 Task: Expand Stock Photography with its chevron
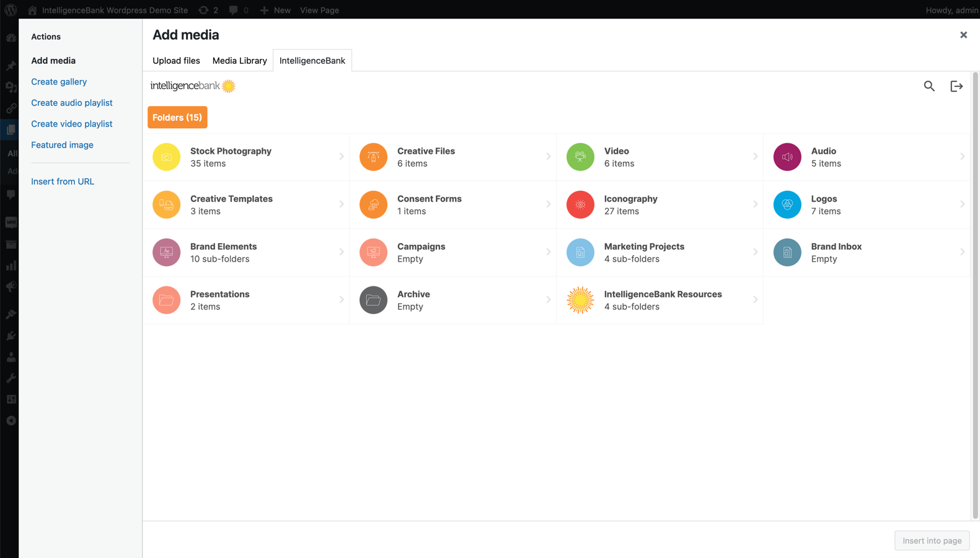click(342, 157)
